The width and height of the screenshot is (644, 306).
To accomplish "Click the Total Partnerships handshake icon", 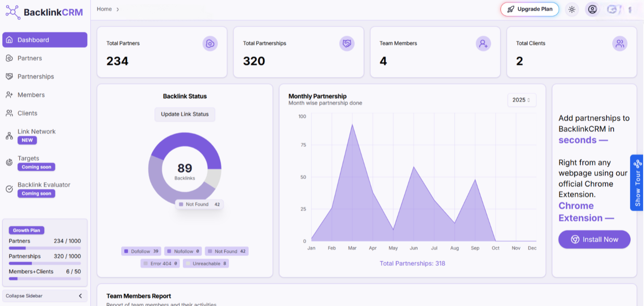I will pos(347,43).
